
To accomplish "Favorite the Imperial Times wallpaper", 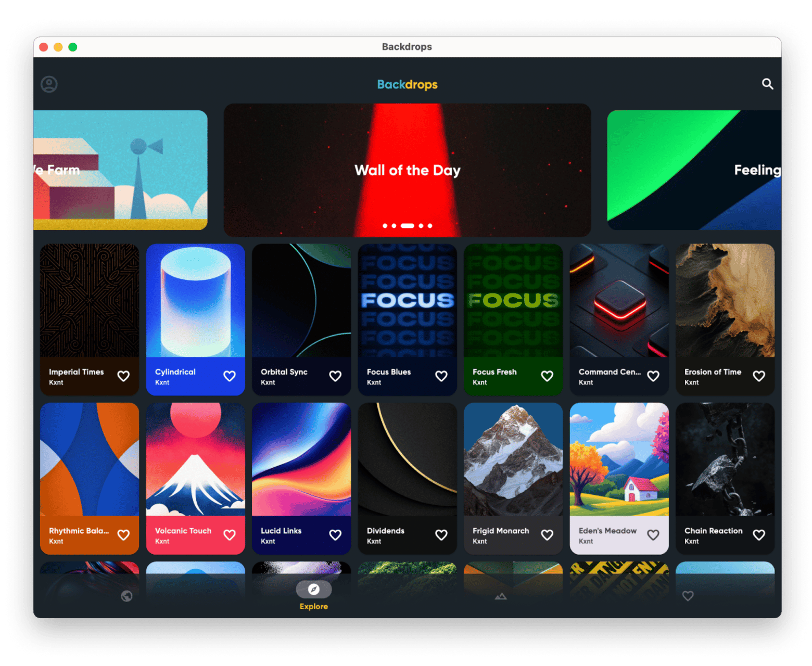I will click(x=123, y=376).
